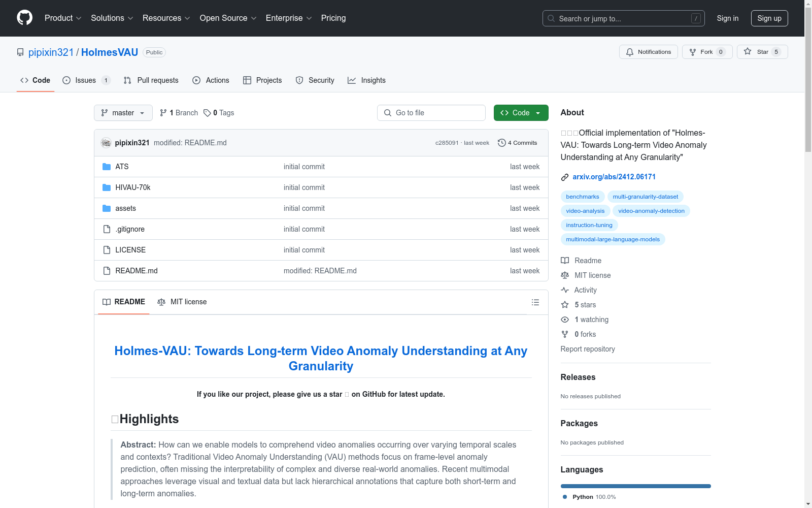
Task: Click the magnifier icon in search bar
Action: pos(551,18)
